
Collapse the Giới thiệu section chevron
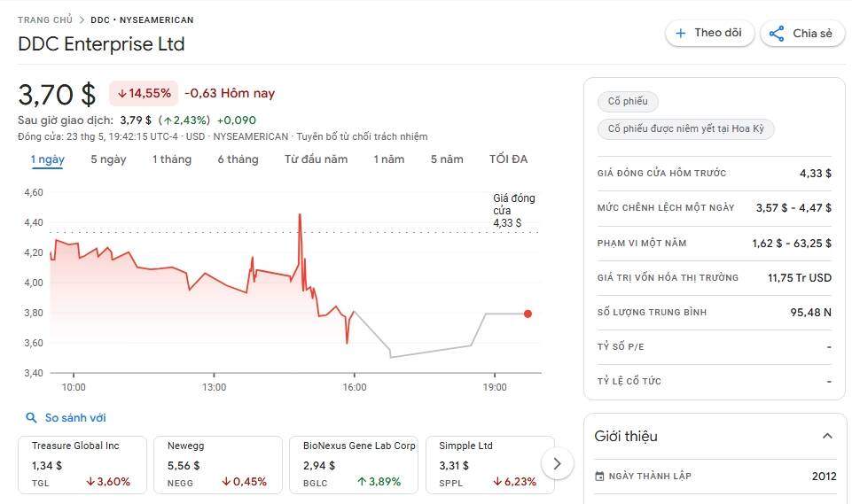pyautogui.click(x=827, y=436)
